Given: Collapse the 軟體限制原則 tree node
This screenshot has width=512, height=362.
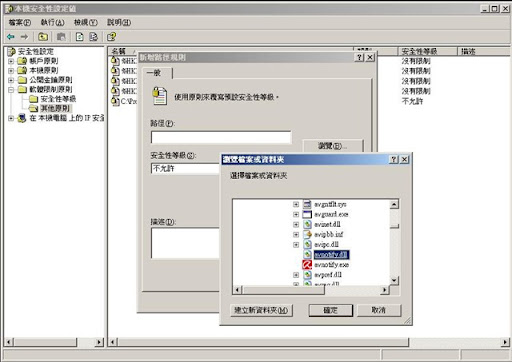Looking at the screenshot, I should [x=11, y=89].
